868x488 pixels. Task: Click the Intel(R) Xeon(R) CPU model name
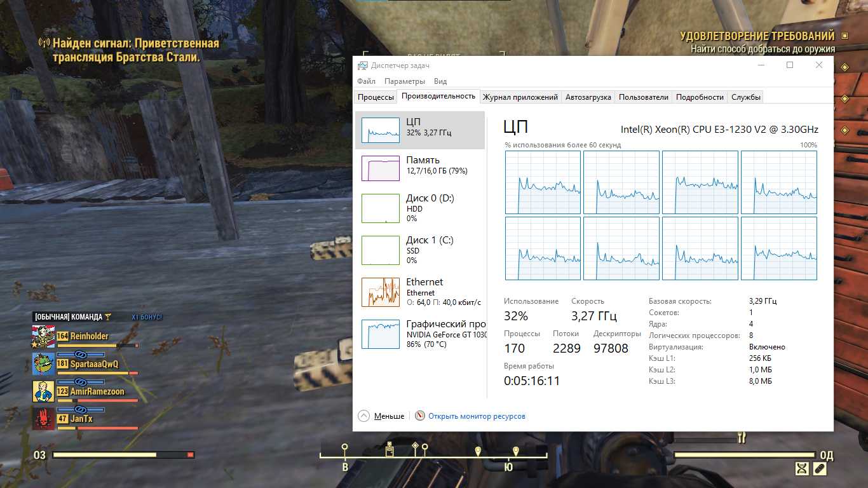tap(719, 130)
